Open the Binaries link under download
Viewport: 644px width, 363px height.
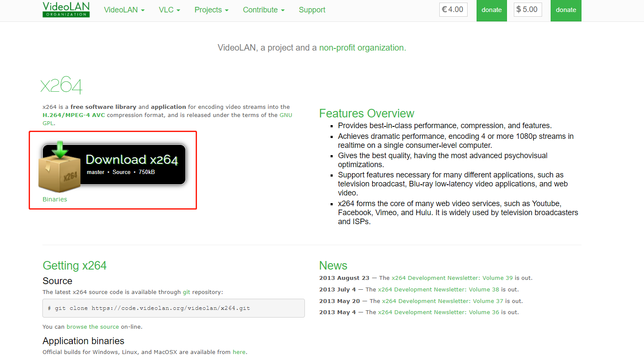coord(55,199)
